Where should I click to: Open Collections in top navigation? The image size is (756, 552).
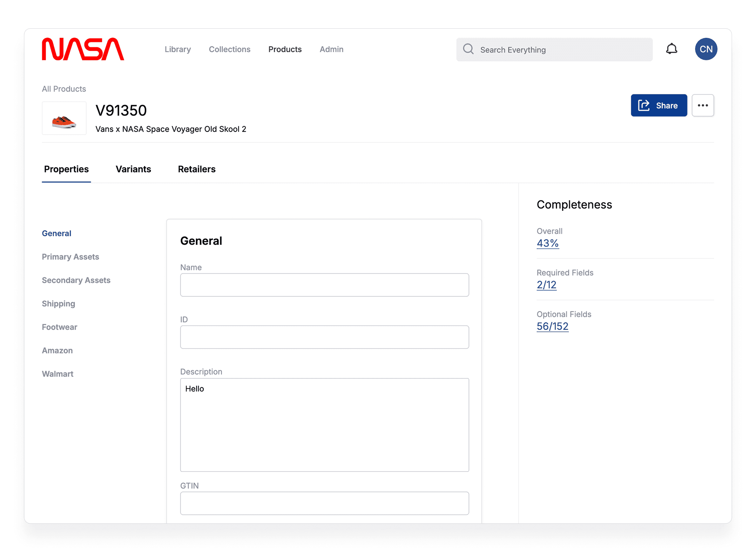229,50
